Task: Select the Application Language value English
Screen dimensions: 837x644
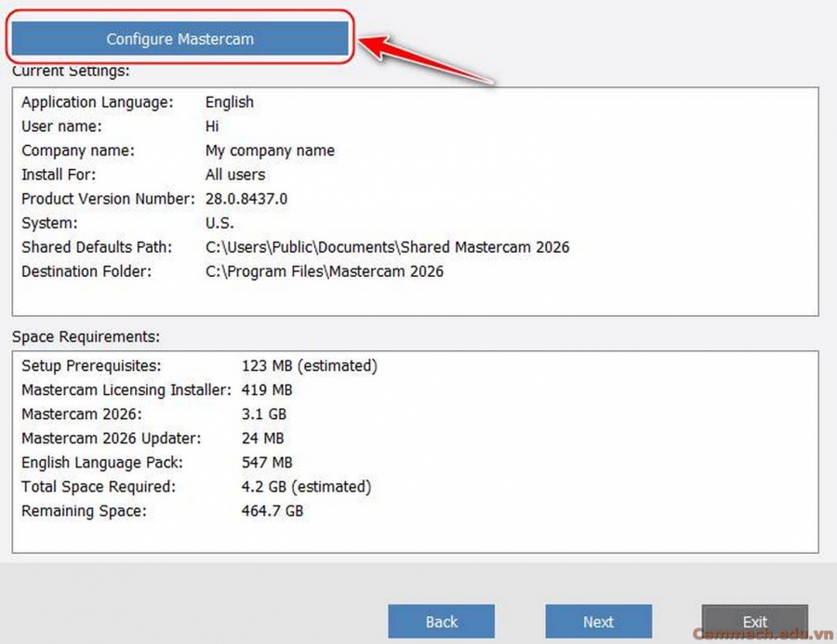Action: pos(229,102)
